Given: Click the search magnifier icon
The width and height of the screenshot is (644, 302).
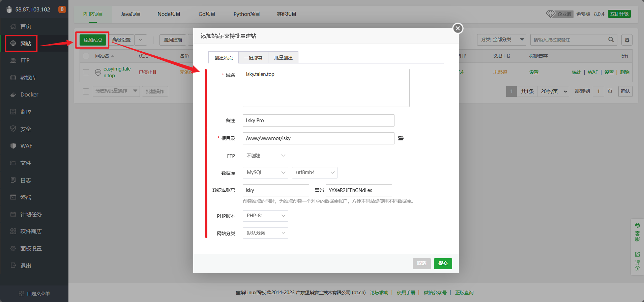Looking at the screenshot, I should [x=611, y=39].
